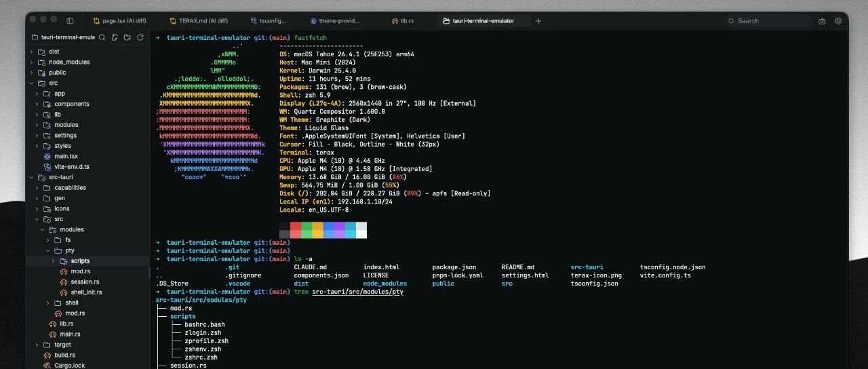Viewport: 868px width, 369px height.
Task: Click README.md in the ls output
Action: coord(518,267)
